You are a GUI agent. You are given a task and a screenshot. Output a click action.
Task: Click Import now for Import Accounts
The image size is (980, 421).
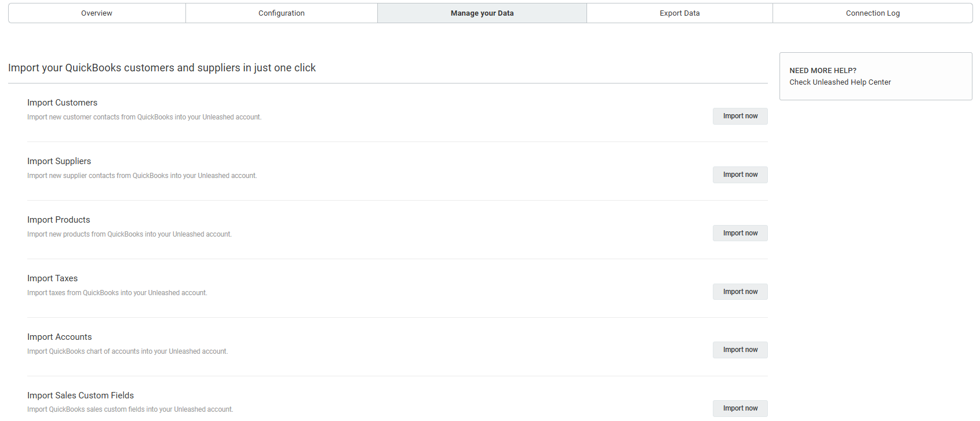(x=740, y=350)
